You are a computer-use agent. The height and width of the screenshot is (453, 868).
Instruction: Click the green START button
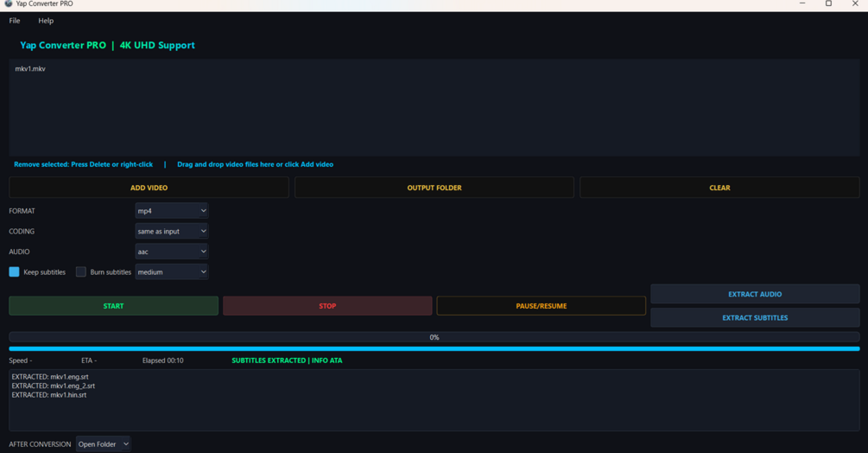click(113, 306)
